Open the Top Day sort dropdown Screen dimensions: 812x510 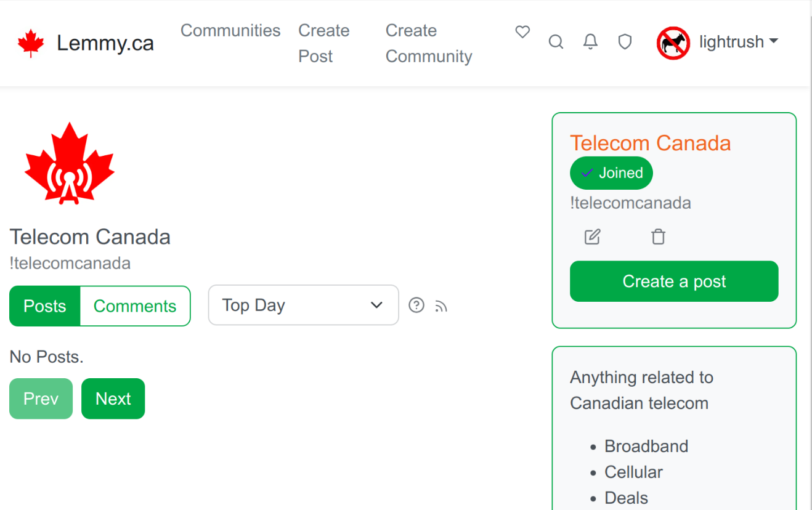coord(303,305)
